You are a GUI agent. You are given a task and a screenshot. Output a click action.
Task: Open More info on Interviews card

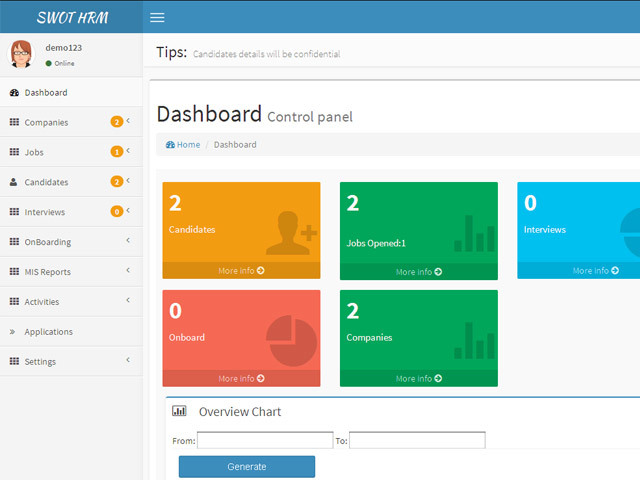pyautogui.click(x=596, y=270)
